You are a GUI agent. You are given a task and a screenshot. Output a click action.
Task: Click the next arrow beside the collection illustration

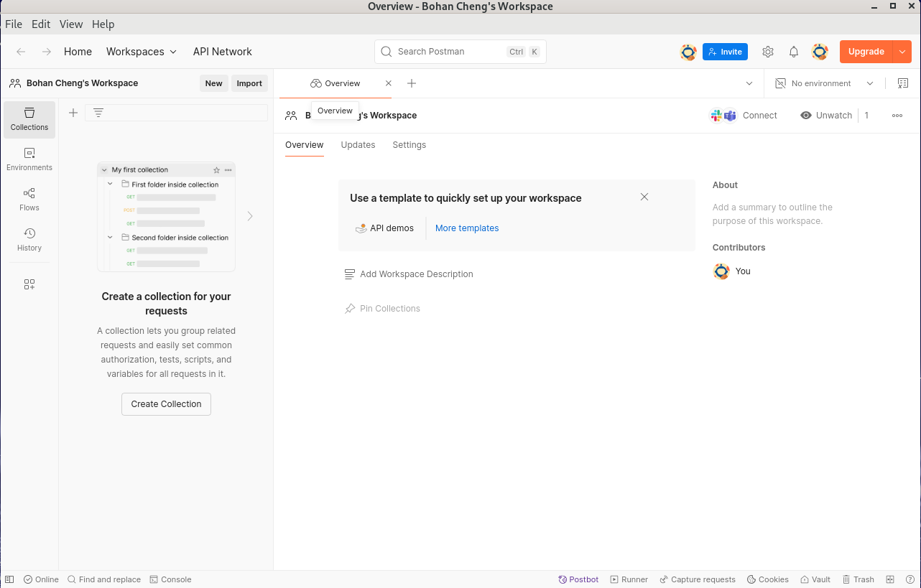point(250,216)
